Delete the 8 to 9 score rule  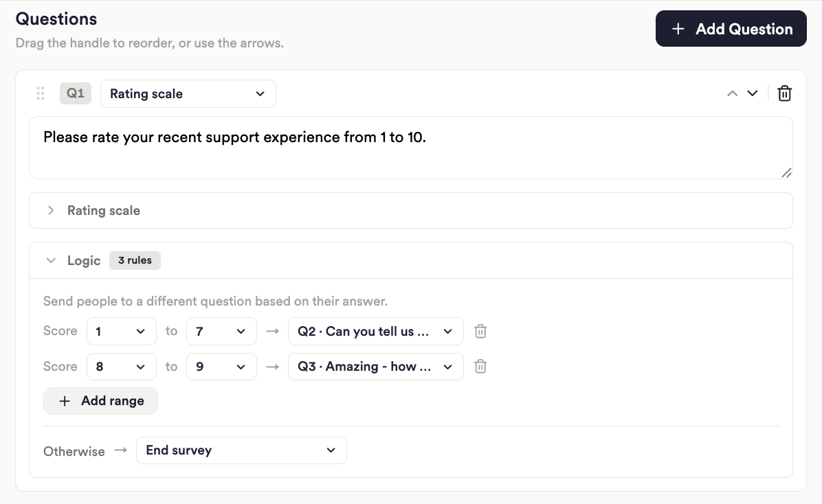pyautogui.click(x=480, y=366)
